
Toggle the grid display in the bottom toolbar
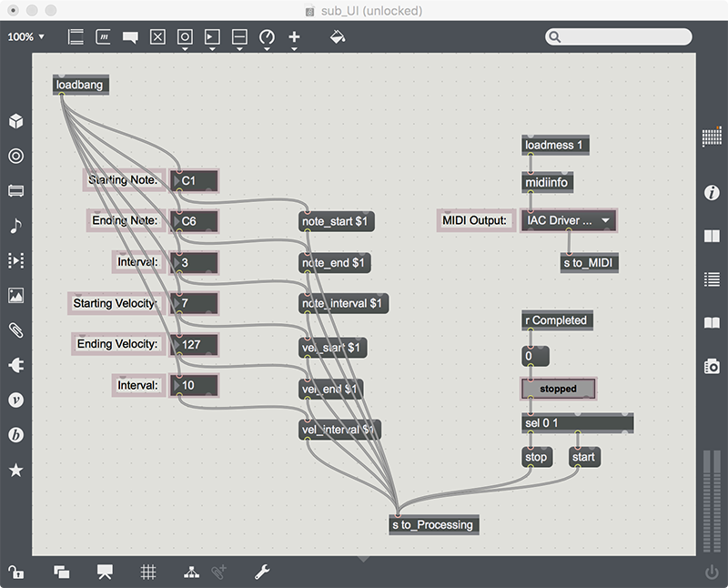148,572
